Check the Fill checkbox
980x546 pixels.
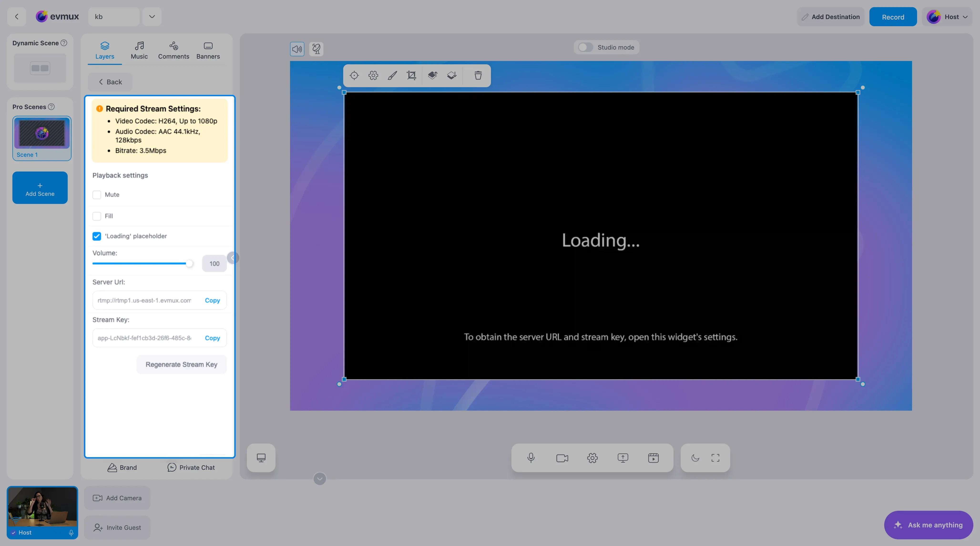point(97,216)
